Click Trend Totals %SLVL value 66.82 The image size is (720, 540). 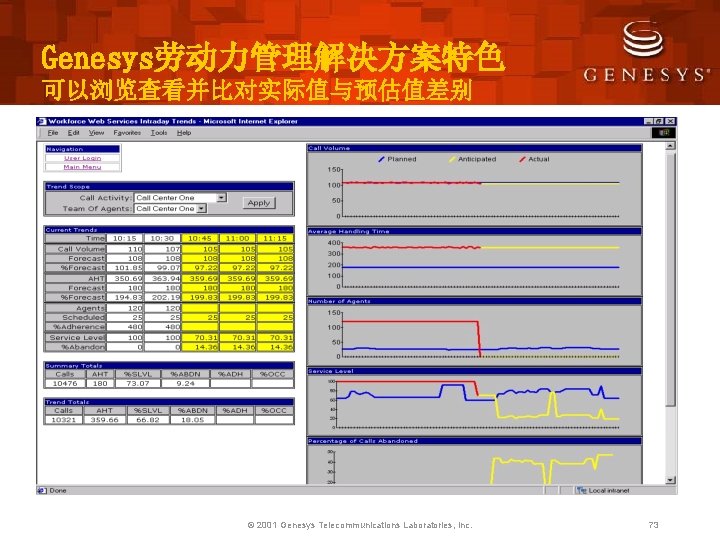point(148,420)
